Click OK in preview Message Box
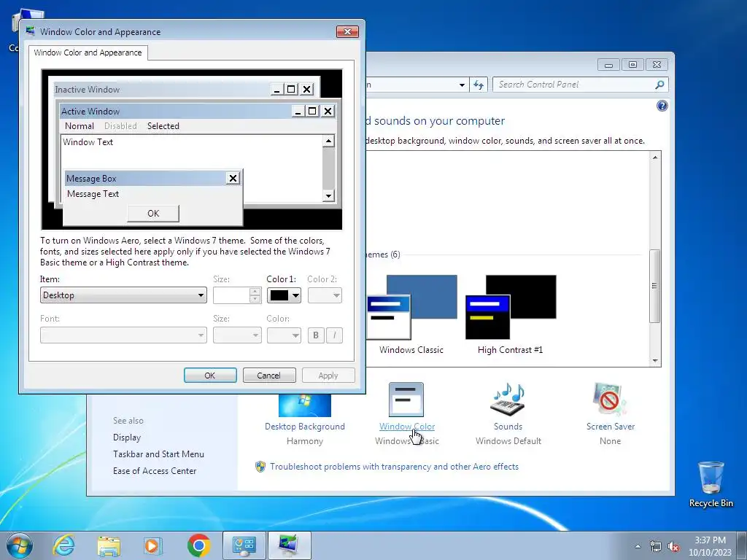 [153, 214]
